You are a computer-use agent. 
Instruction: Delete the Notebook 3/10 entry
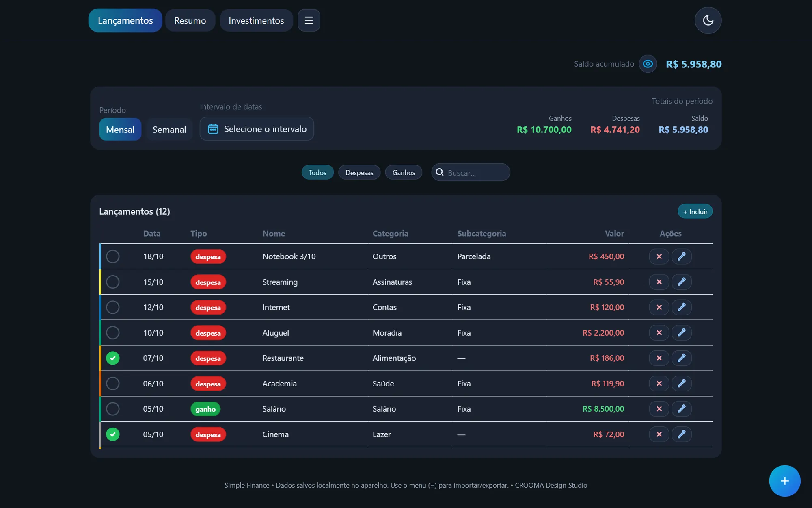(x=659, y=256)
